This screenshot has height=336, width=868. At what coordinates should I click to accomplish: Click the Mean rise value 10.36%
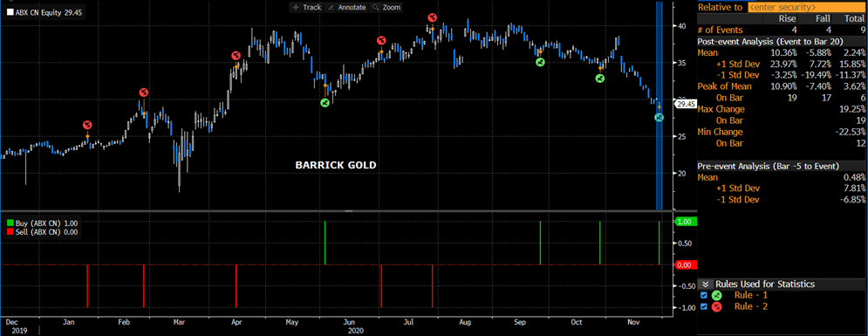point(785,52)
